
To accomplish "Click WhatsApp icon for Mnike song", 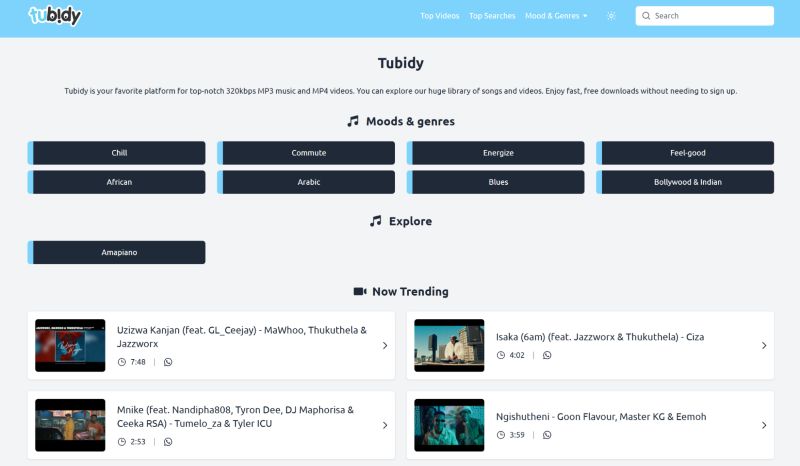I will coord(168,441).
